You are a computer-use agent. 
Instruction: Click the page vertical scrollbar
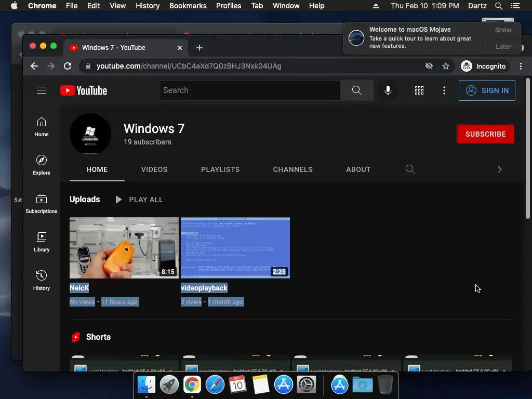528,148
